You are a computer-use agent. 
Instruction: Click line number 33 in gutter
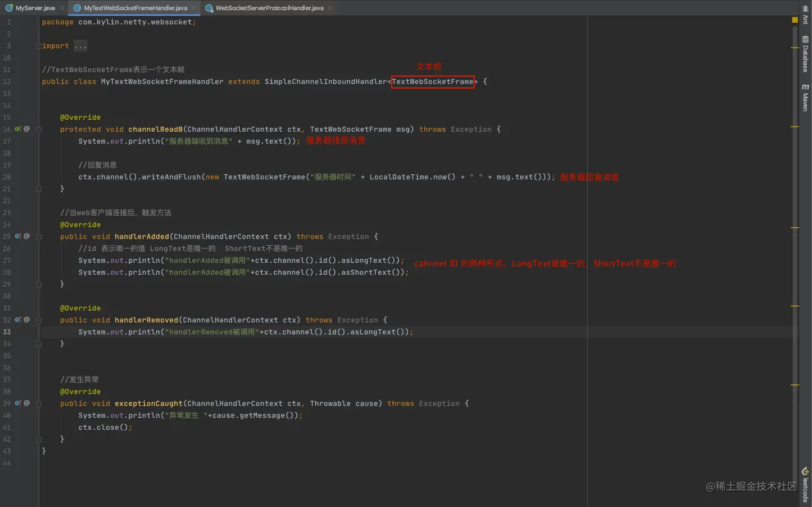click(7, 332)
